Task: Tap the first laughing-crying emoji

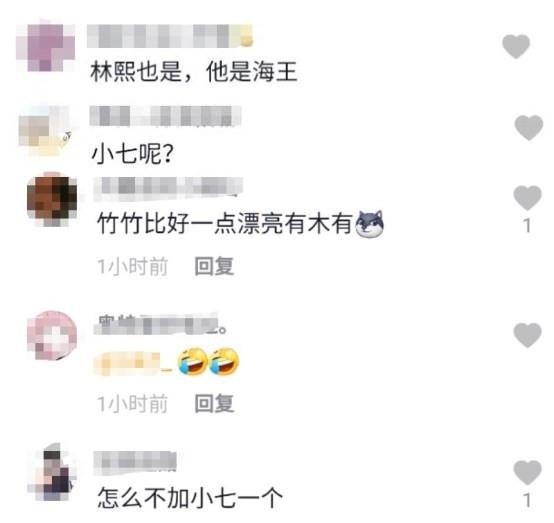Action: click(193, 361)
